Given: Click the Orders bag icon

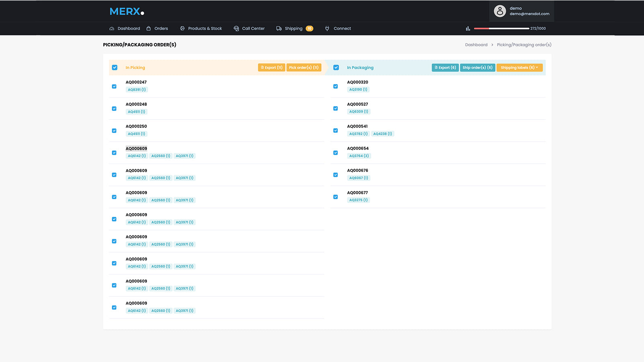Looking at the screenshot, I should pyautogui.click(x=149, y=29).
